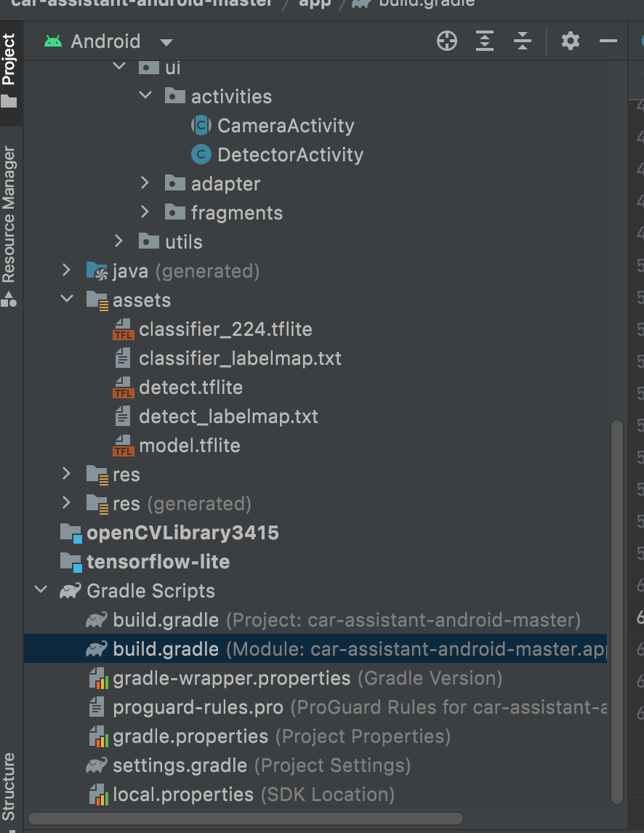The width and height of the screenshot is (644, 833).
Task: Click the Expand All icon
Action: [485, 41]
